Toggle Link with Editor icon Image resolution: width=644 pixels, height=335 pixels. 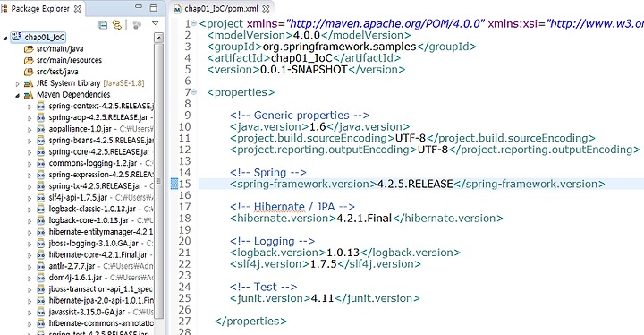[x=117, y=25]
